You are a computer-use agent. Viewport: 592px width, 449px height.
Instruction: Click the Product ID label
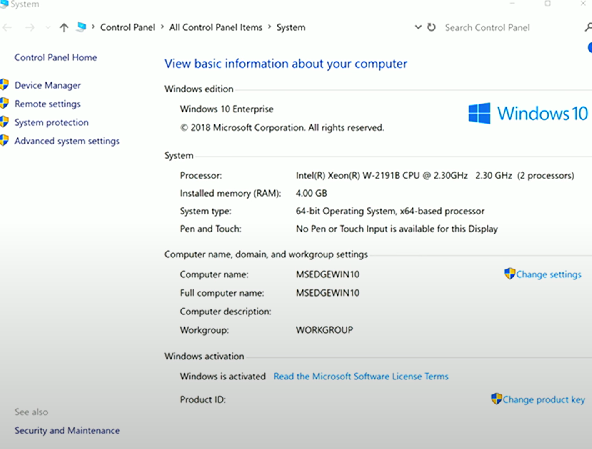[203, 400]
